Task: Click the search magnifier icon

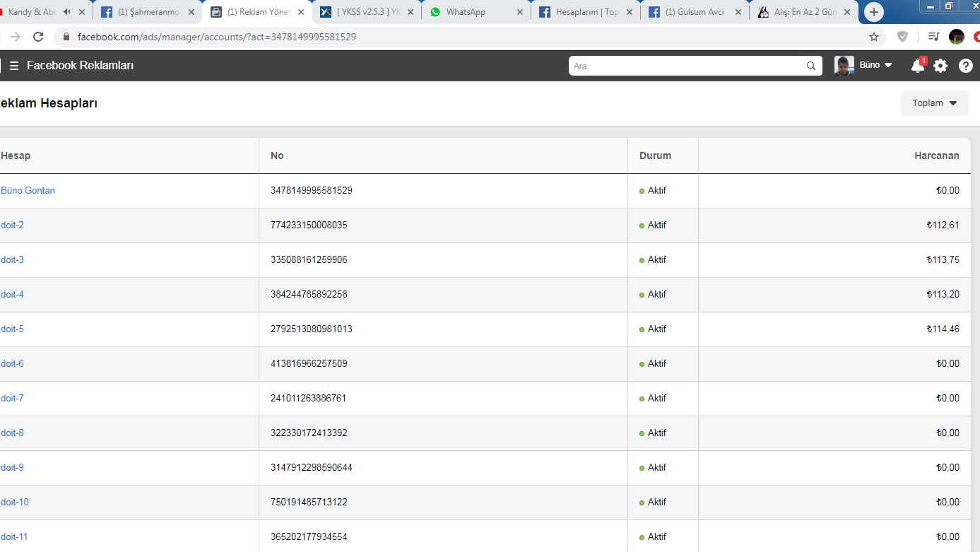Action: (x=811, y=66)
